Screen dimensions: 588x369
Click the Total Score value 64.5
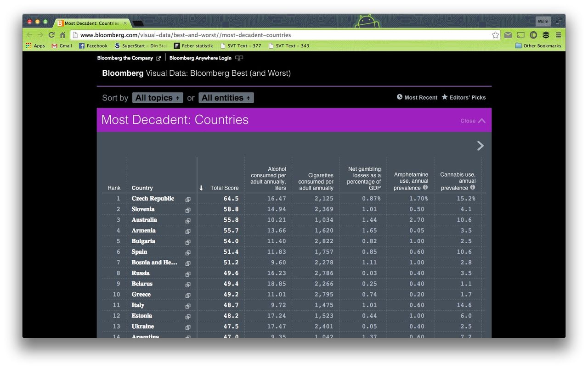[x=231, y=199]
